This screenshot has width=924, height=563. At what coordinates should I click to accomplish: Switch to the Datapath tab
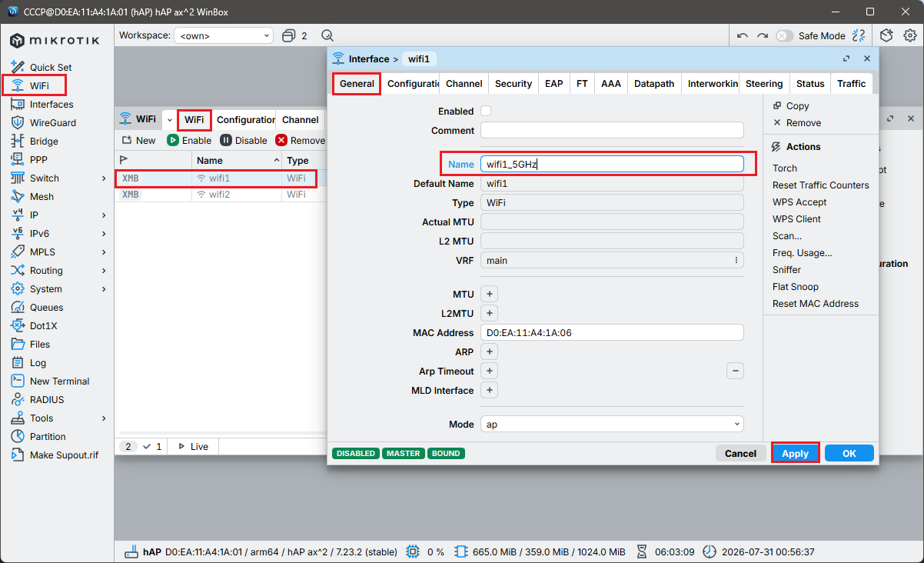click(654, 83)
